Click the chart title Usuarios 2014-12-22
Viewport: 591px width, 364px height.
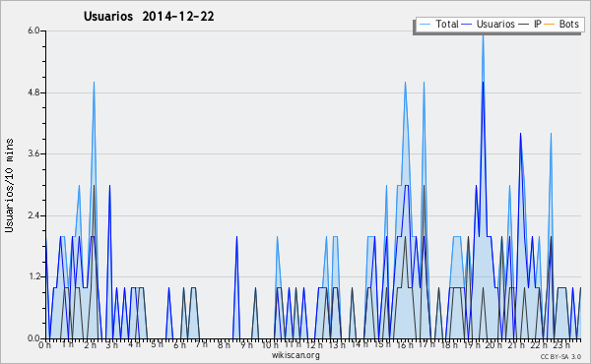[149, 17]
